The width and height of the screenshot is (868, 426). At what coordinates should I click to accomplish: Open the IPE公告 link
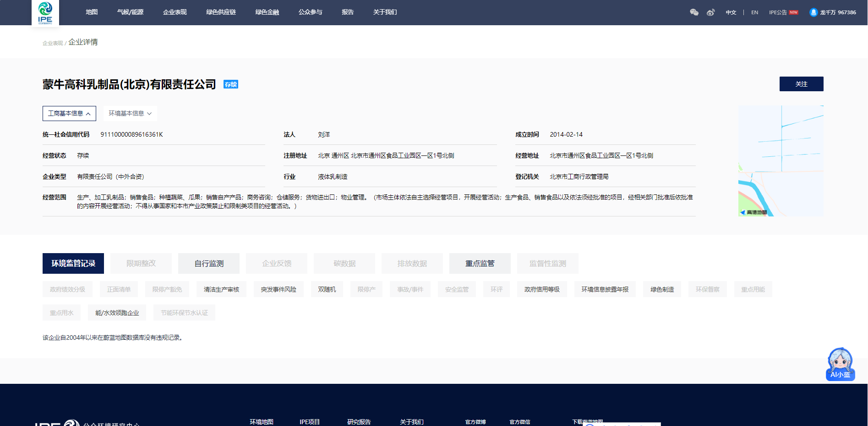click(778, 12)
